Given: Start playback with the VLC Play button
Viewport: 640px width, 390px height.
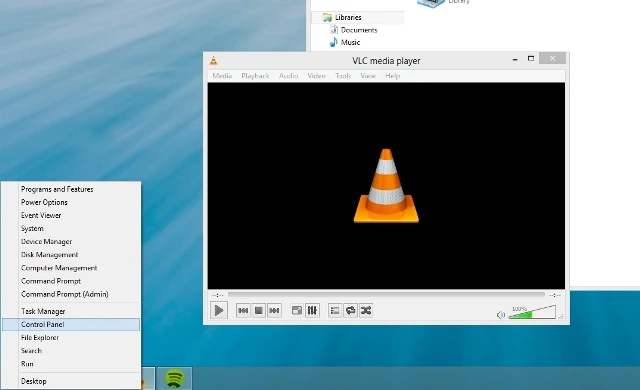Looking at the screenshot, I should 219,310.
